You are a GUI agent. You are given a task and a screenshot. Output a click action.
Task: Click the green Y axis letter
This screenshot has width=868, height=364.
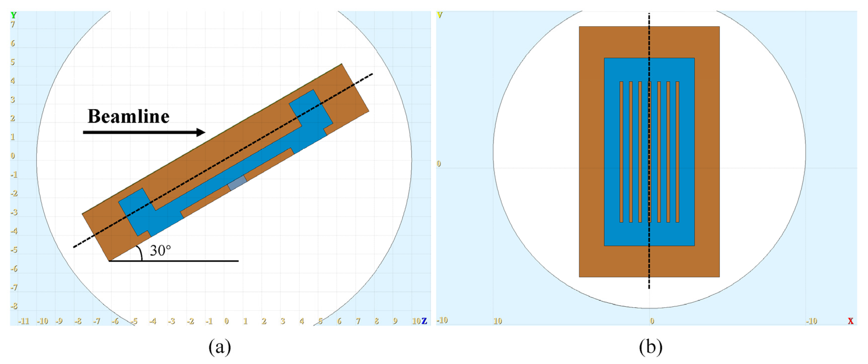[13, 15]
